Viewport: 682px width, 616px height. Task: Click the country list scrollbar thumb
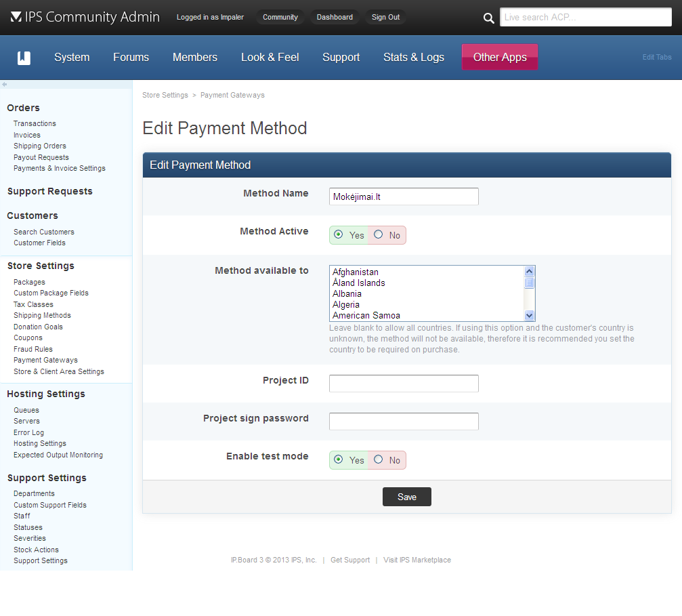click(530, 283)
